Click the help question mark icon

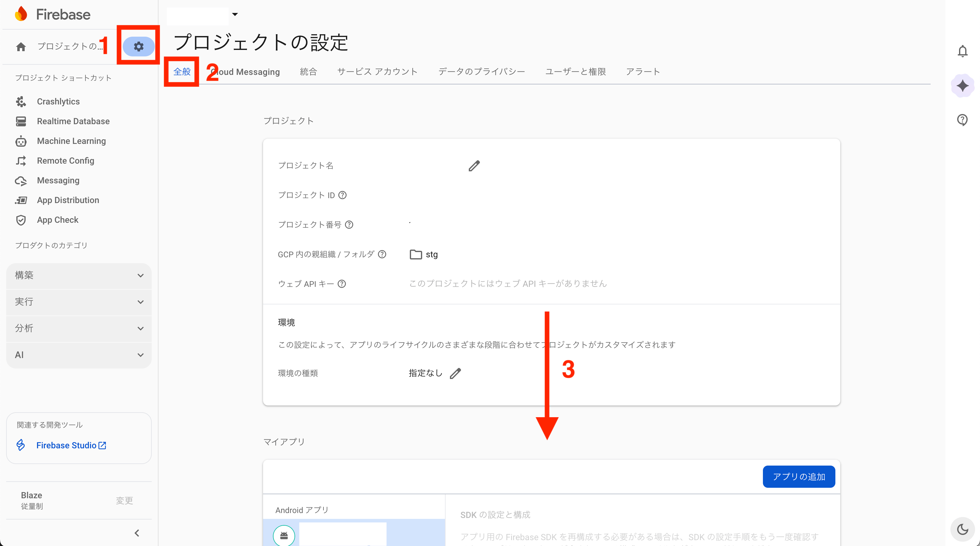[x=962, y=120]
